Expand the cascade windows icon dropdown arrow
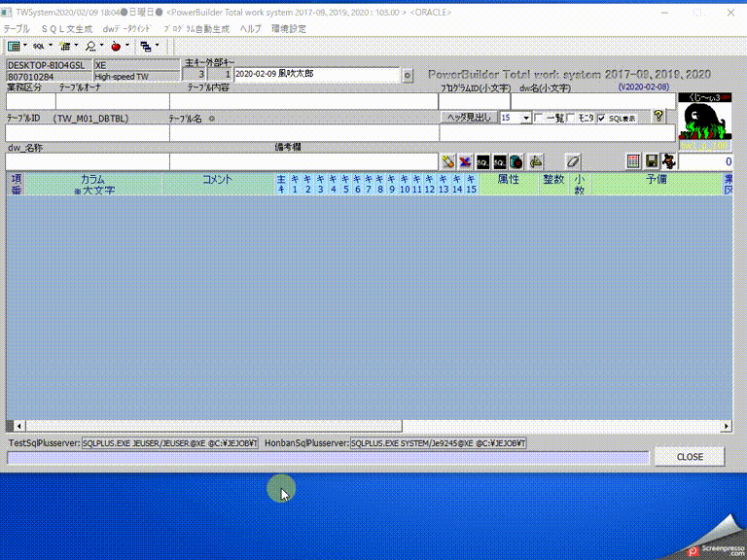The height and width of the screenshot is (560, 747). pyautogui.click(x=158, y=46)
